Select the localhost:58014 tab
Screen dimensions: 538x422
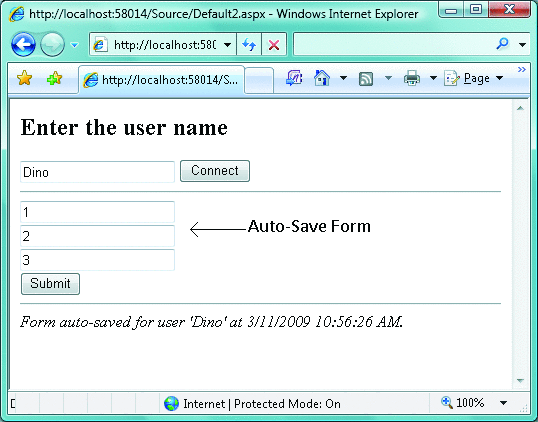click(x=162, y=80)
